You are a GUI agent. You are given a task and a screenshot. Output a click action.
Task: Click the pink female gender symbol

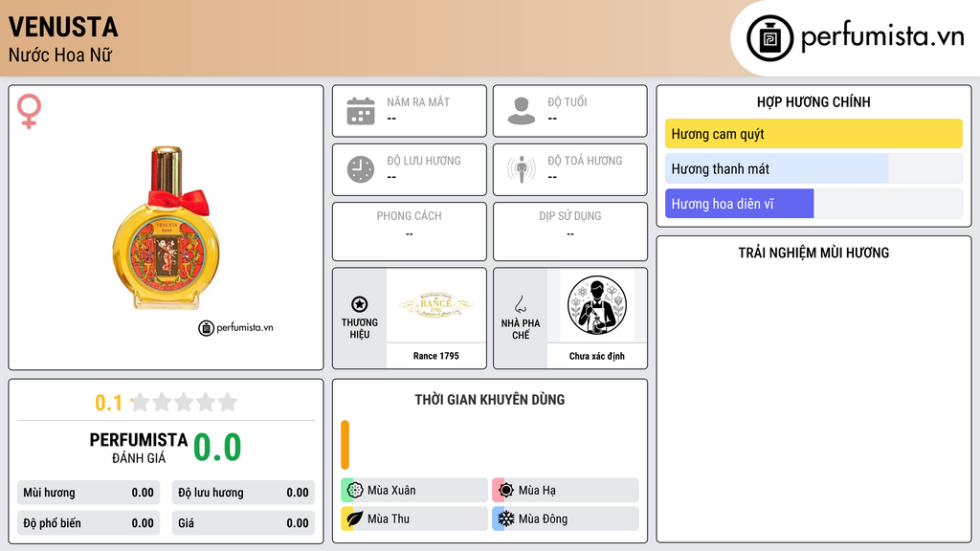click(x=29, y=111)
